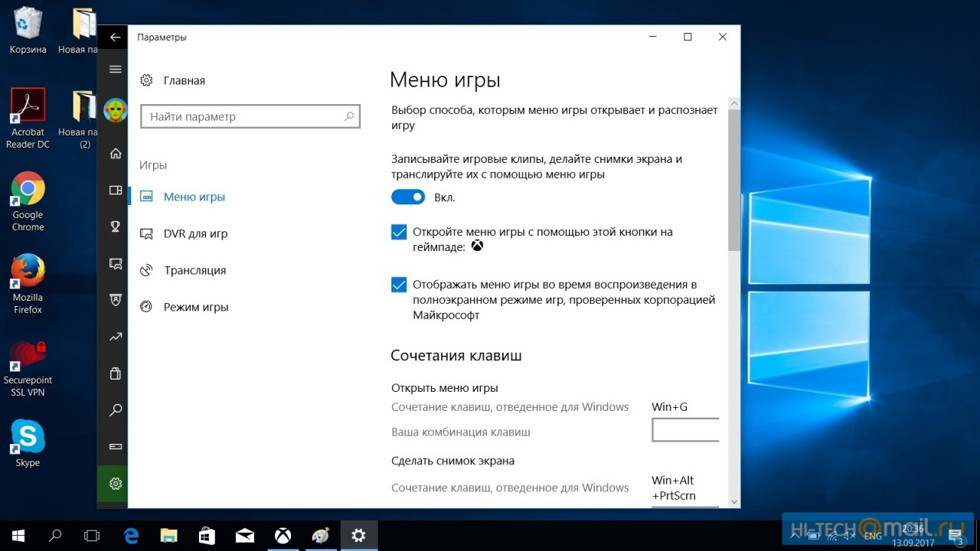Select the Меню игры section
Viewport: 980px width, 551px height.
pos(194,197)
